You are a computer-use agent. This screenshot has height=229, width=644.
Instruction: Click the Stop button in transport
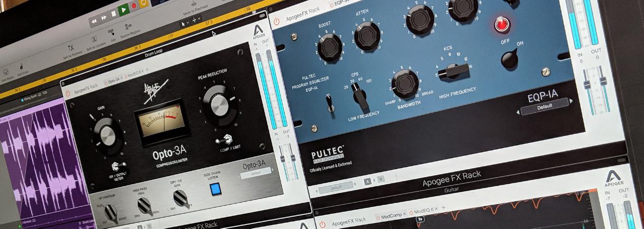pos(115,14)
